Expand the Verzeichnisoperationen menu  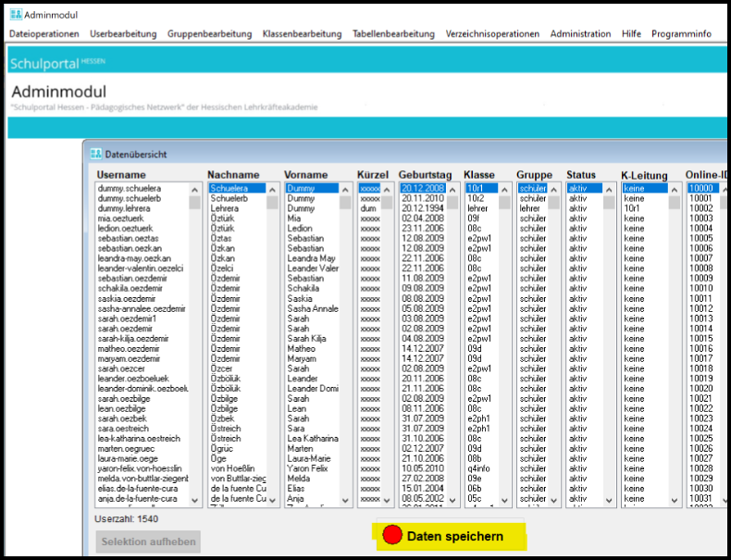click(x=492, y=34)
